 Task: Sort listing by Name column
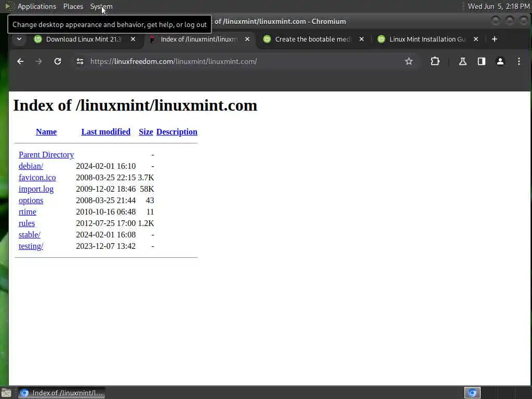point(46,131)
